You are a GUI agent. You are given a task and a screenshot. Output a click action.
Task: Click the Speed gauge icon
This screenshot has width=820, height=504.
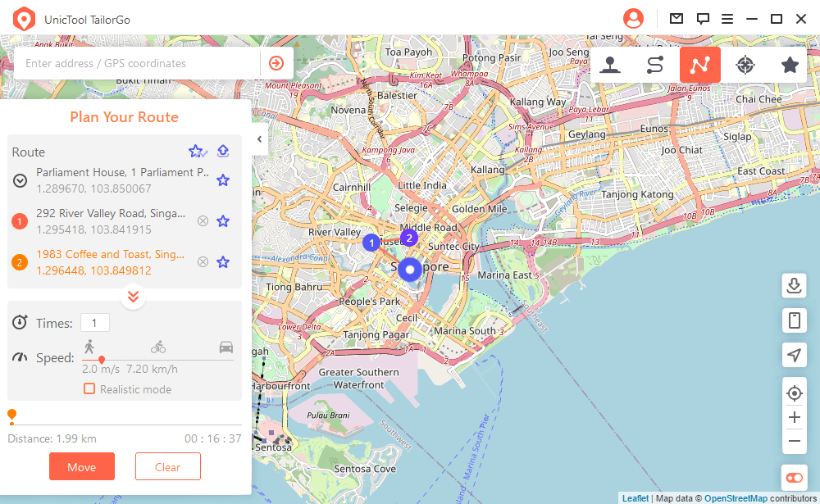20,357
